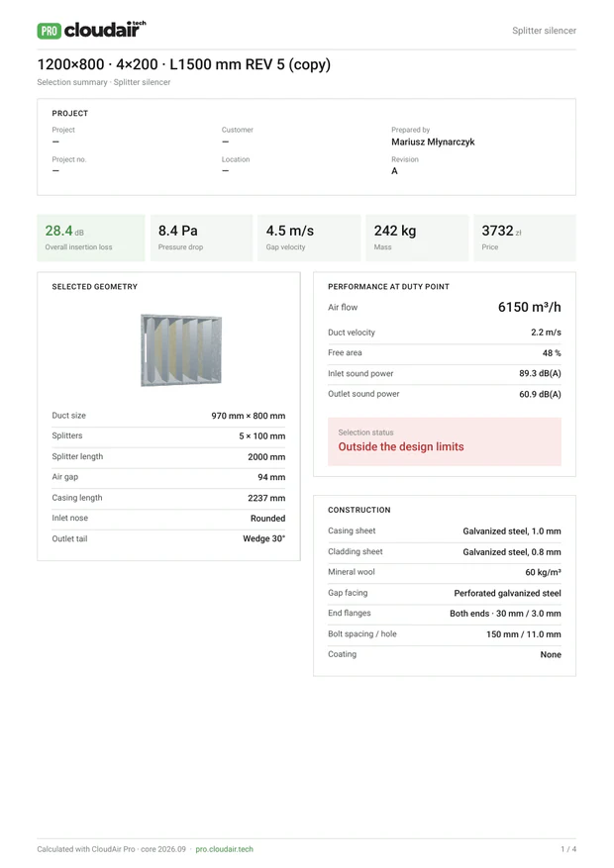Click the 'Bolt spacing / hole' row label
The image size is (614, 868).
[x=362, y=633]
